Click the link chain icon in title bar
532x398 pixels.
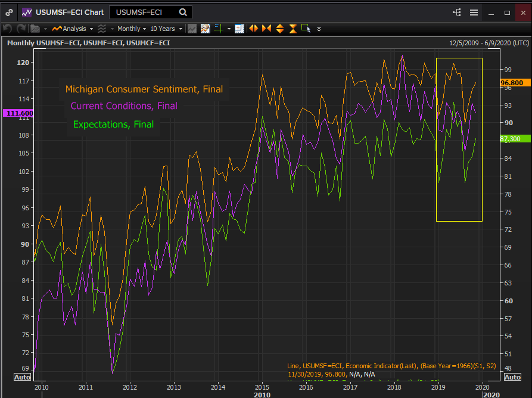tap(10, 12)
